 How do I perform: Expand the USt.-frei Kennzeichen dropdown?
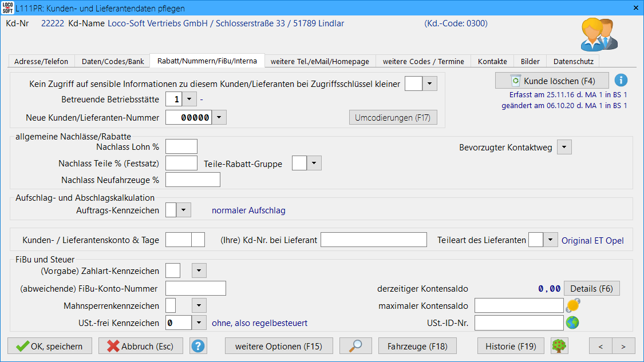coord(199,323)
